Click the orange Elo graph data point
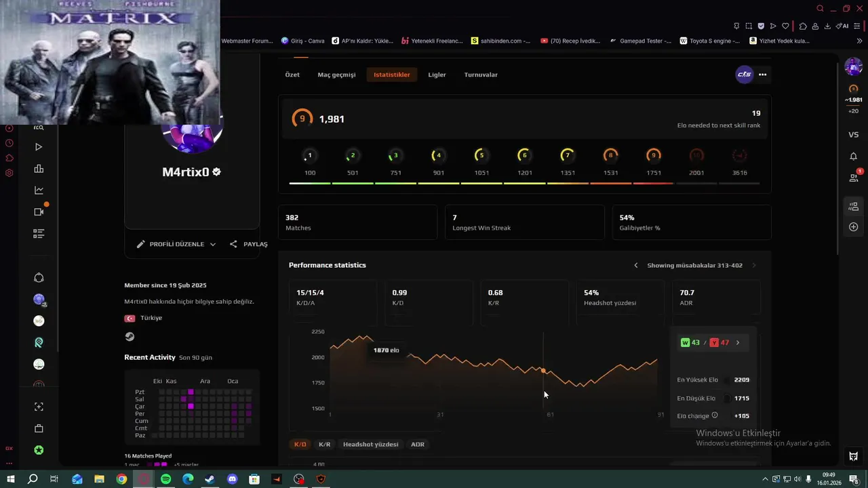The width and height of the screenshot is (868, 488). [543, 371]
